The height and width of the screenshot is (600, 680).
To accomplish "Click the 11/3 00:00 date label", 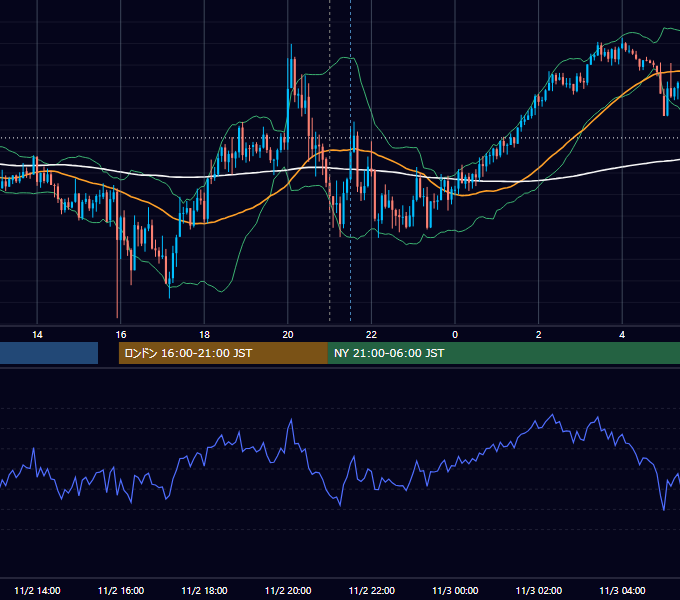I will (455, 590).
